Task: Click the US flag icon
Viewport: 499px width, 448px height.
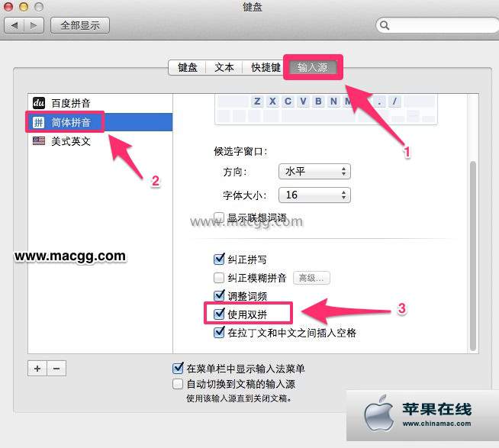Action: point(39,140)
